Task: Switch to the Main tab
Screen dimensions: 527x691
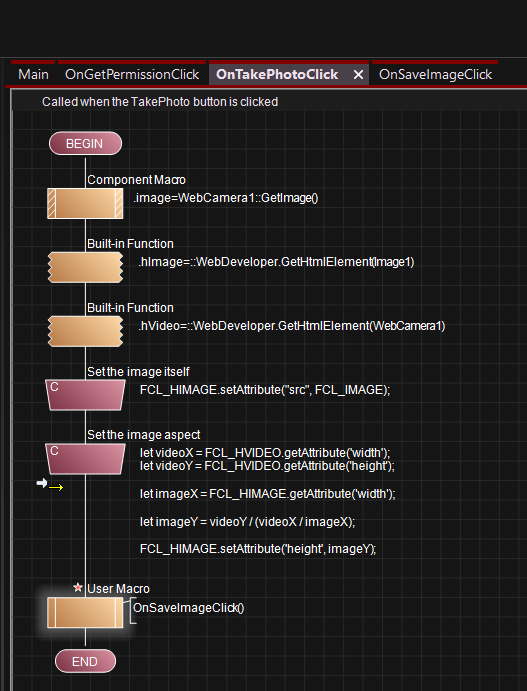Action: click(x=33, y=74)
